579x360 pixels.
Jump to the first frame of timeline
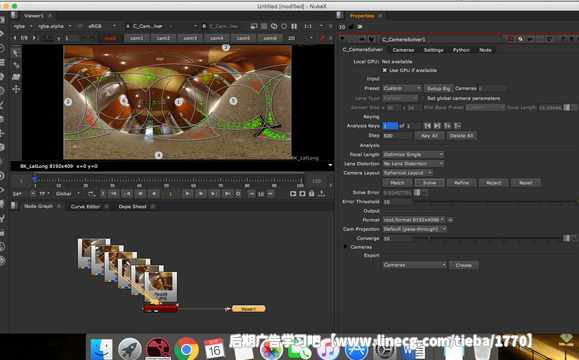pyautogui.click(x=114, y=194)
